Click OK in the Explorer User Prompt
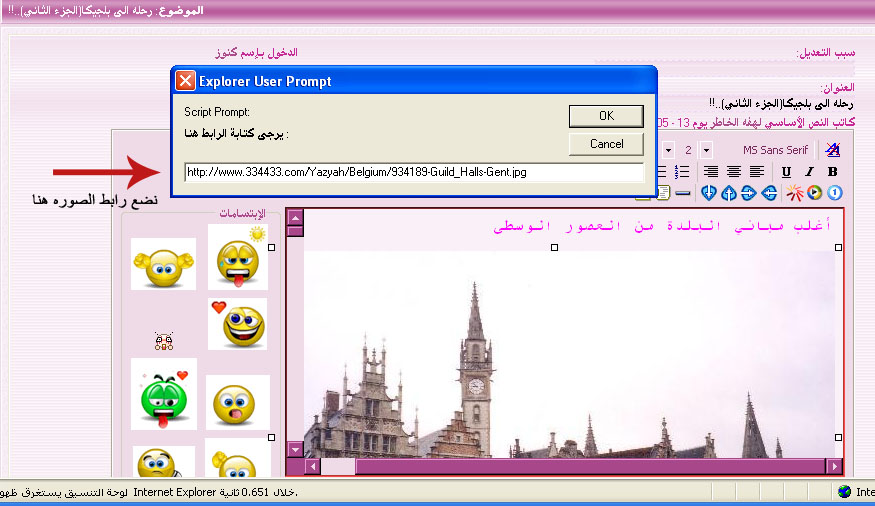Viewport: 875px width, 506px height. tap(606, 116)
